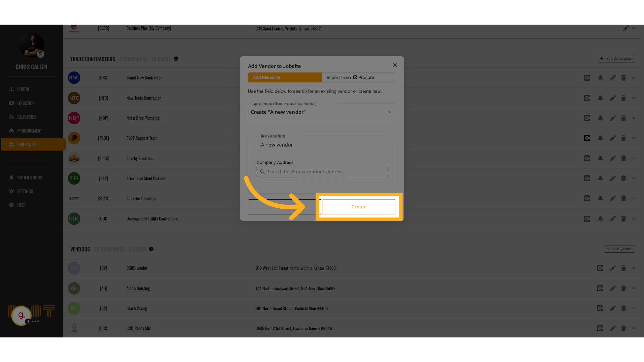Image resolution: width=644 pixels, height=362 pixels.
Task: Switch to Import from Procore tab
Action: tap(359, 77)
